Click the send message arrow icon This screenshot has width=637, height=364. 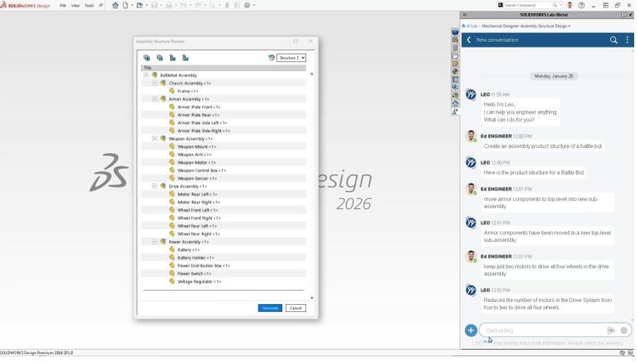click(611, 330)
